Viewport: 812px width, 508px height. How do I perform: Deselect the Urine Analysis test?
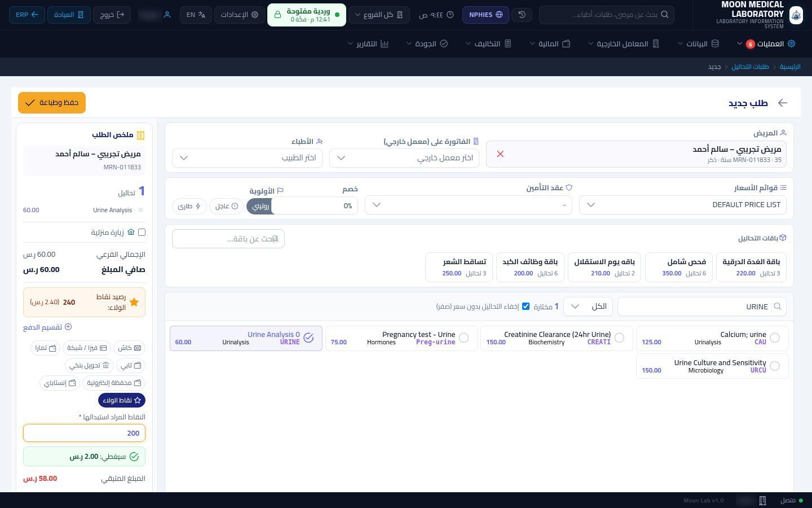246,338
